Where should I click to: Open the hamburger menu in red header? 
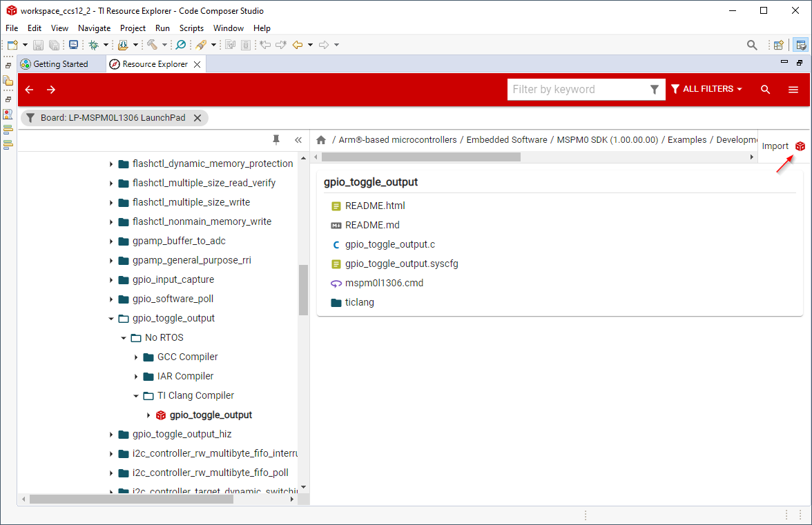pos(793,90)
